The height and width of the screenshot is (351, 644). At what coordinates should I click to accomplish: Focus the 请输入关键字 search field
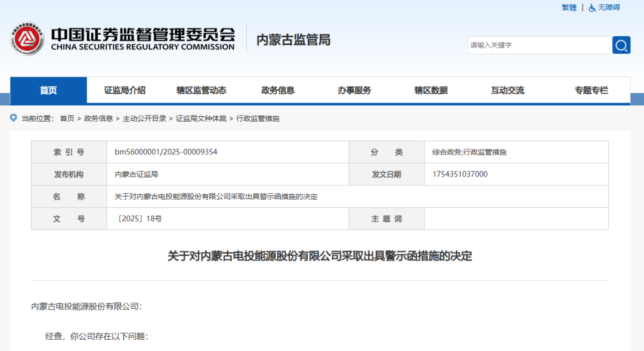(540, 45)
